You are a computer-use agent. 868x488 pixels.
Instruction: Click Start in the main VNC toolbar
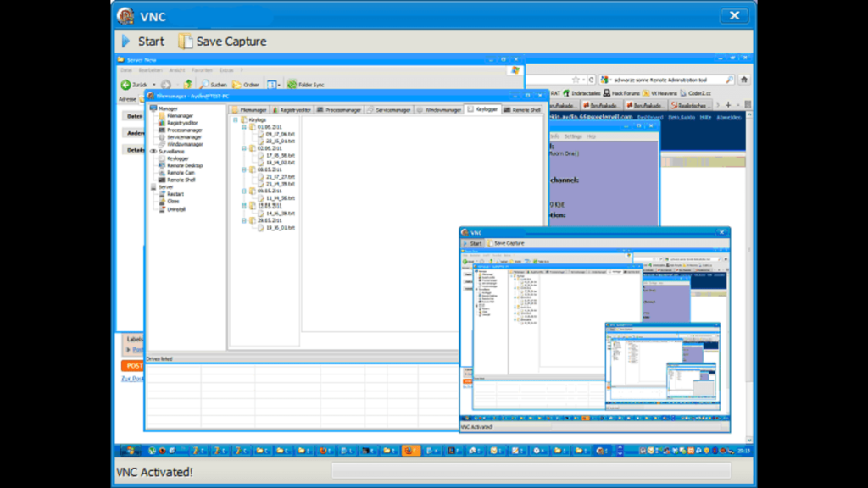(x=142, y=42)
